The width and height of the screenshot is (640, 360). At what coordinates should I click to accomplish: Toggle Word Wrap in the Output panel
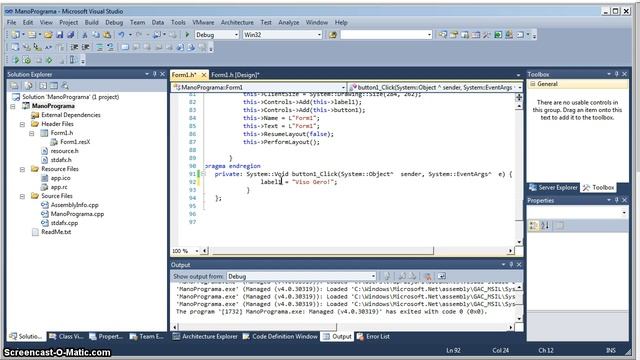tap(441, 276)
